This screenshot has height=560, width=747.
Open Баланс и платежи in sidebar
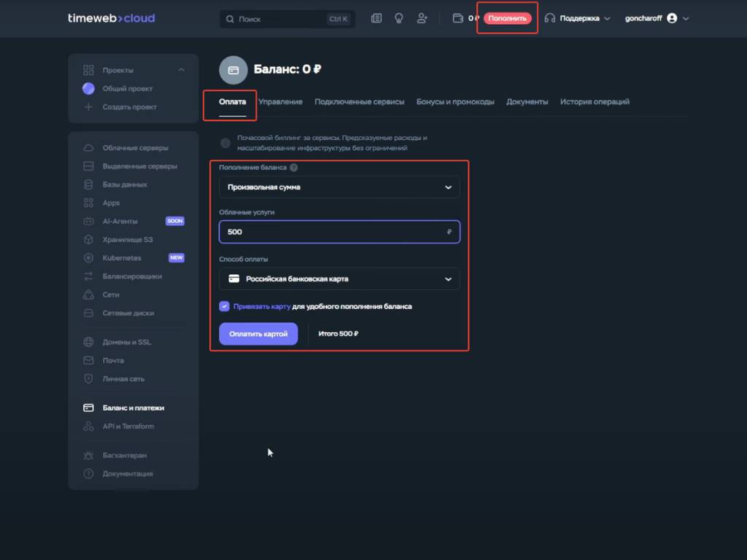133,408
